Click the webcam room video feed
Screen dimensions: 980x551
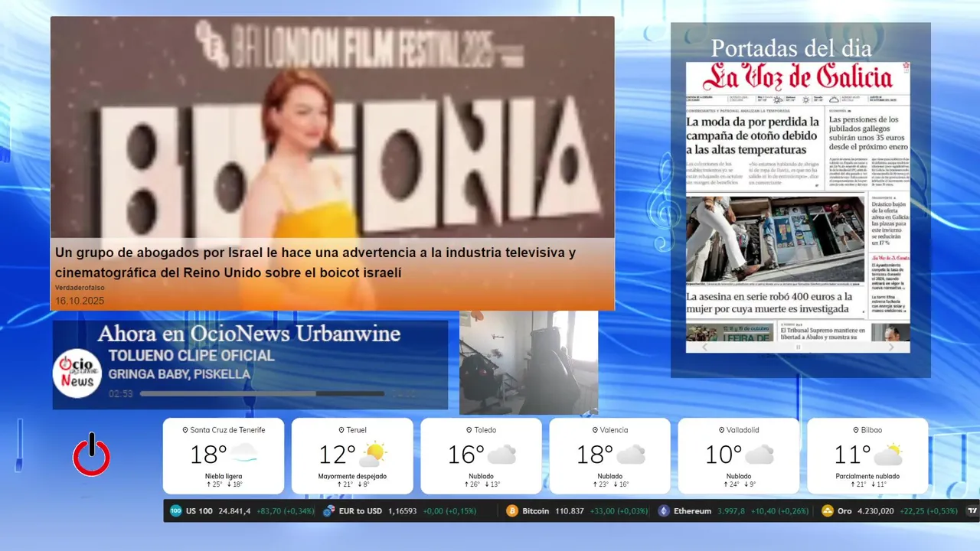528,362
